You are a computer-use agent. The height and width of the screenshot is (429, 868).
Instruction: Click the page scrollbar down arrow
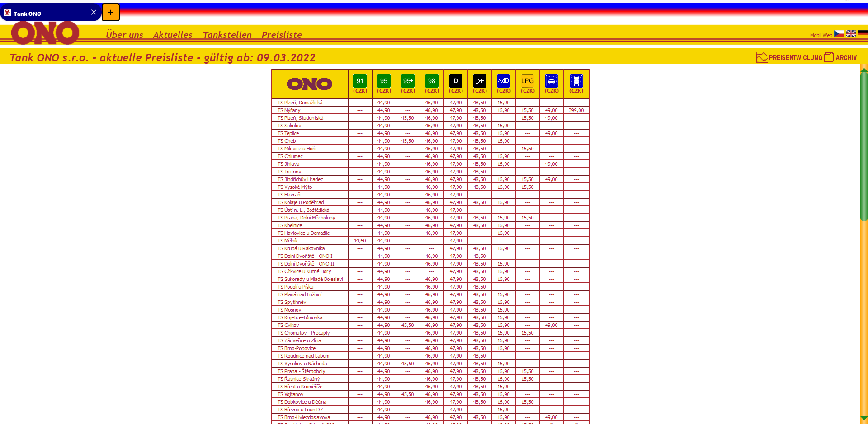(x=864, y=418)
